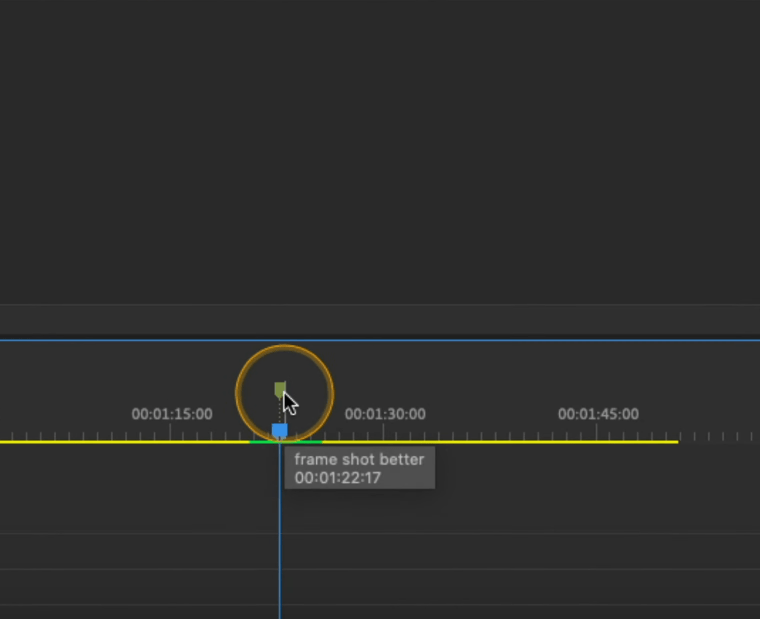
Task: Click the 00:01:45:00 ruler timecode
Action: (598, 414)
